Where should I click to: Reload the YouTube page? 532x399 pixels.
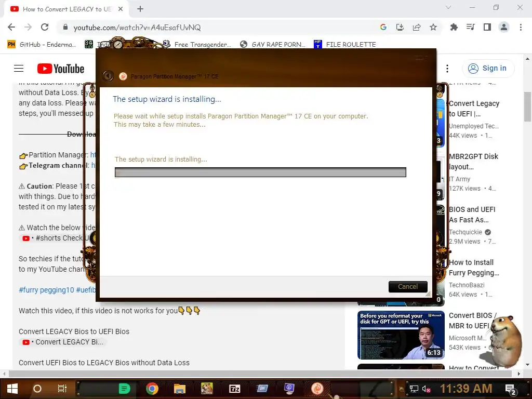click(x=45, y=27)
